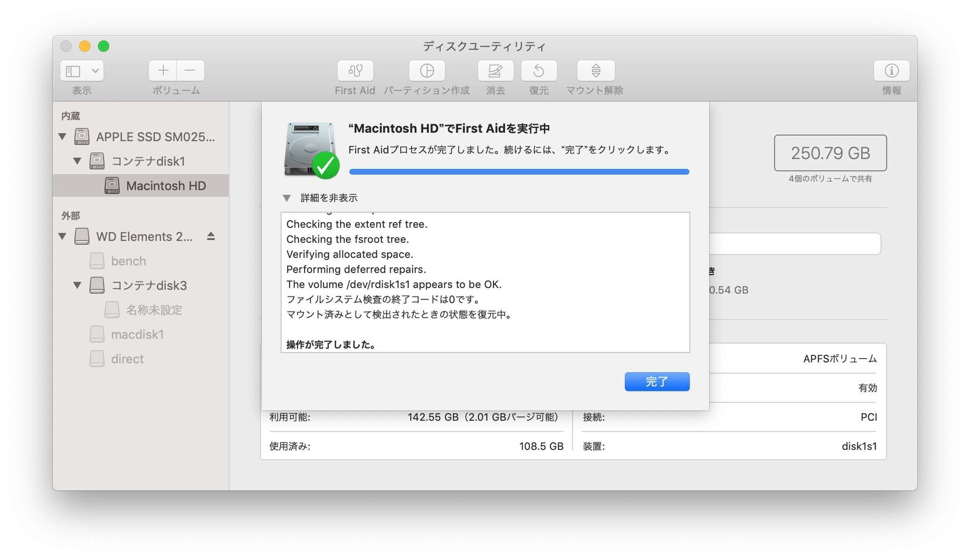Click the 外部 sidebar section header
The width and height of the screenshot is (970, 560).
click(71, 216)
